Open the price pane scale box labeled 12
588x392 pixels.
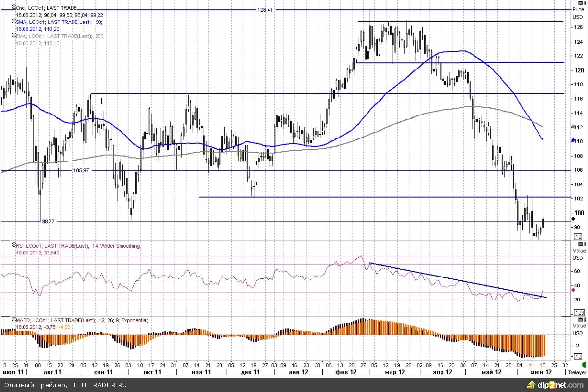click(578, 237)
